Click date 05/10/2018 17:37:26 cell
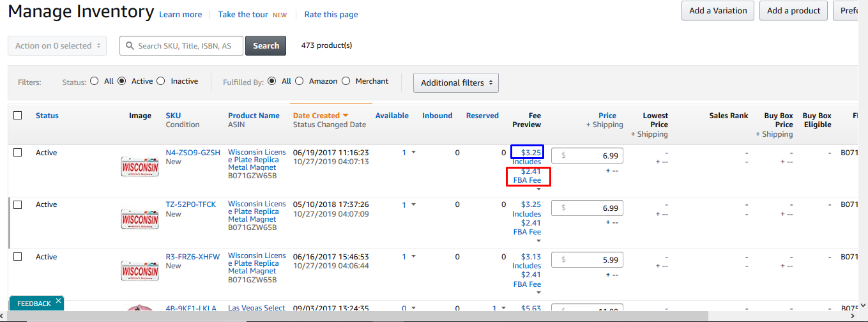The image size is (868, 322). 331,204
